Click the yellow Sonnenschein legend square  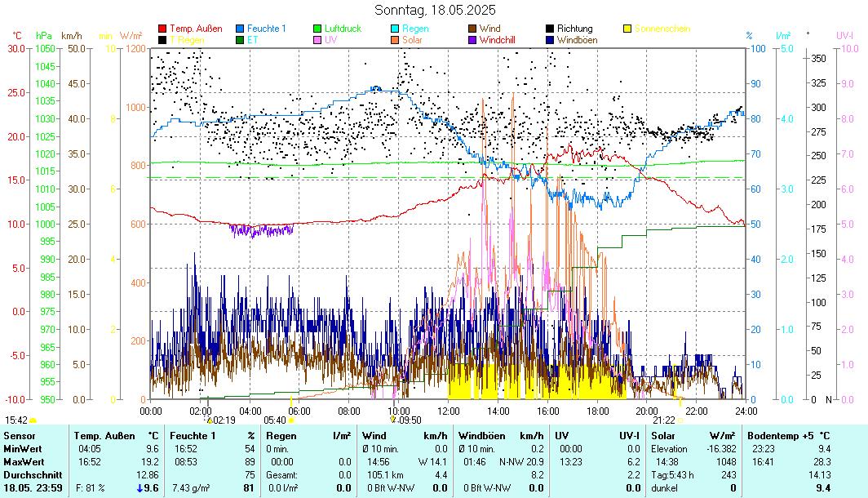(x=628, y=29)
